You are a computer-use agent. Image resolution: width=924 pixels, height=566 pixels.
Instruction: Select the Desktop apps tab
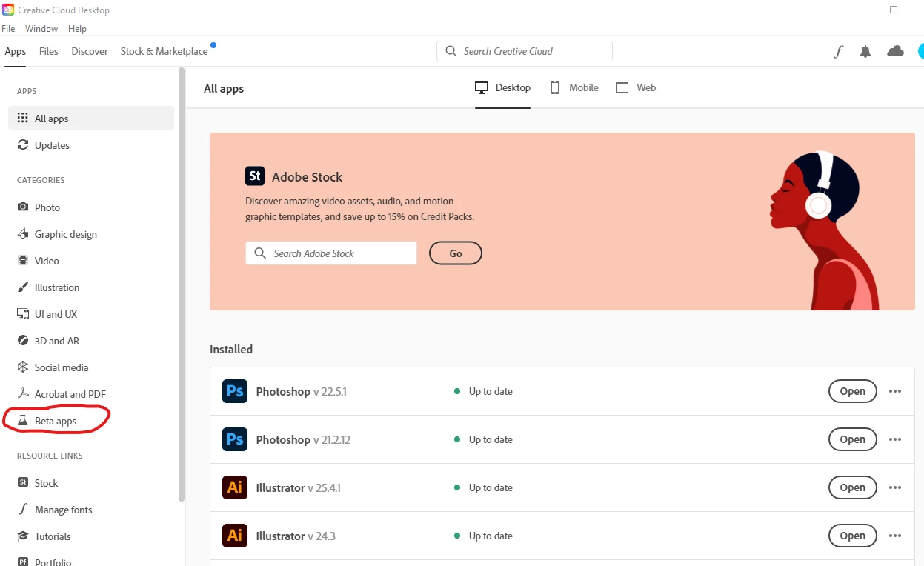click(x=502, y=87)
